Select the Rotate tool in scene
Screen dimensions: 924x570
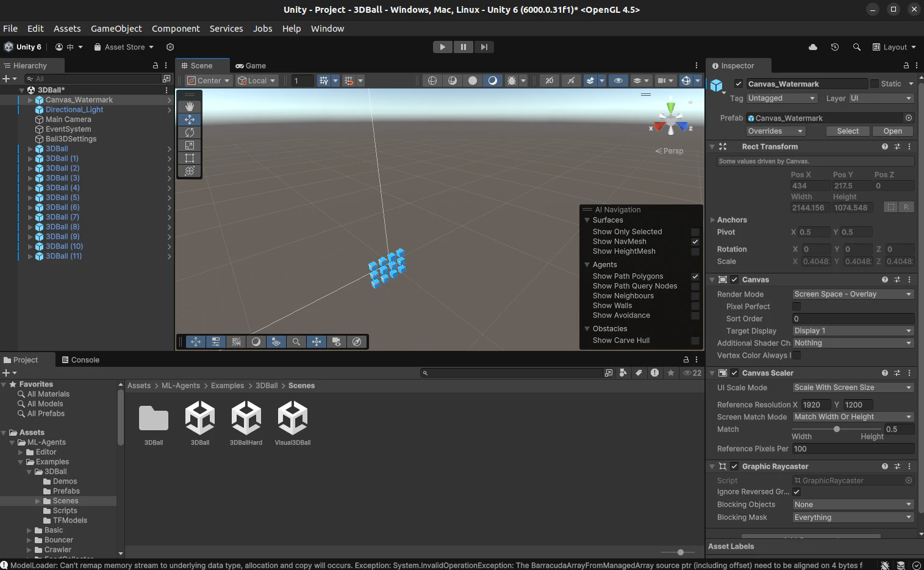point(190,132)
